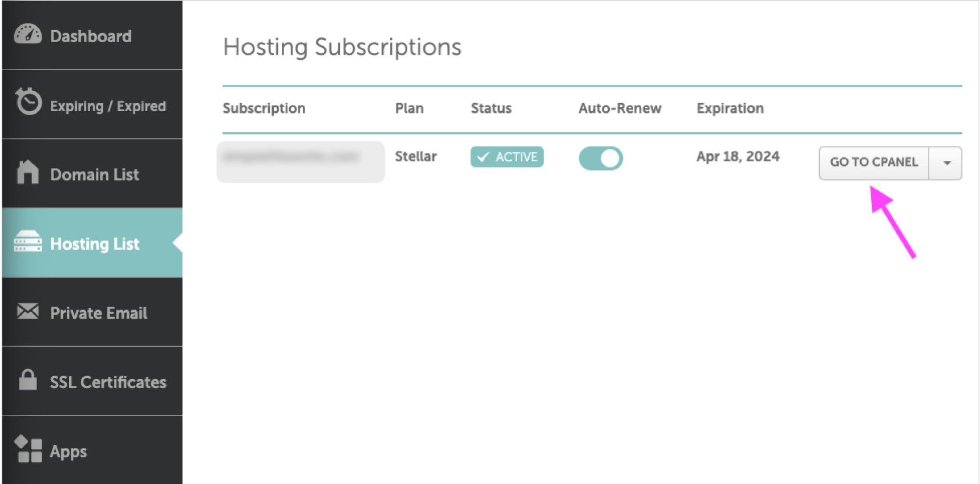Click the checkmark in the ACTIVE badge
This screenshot has width=980, height=484.
click(x=483, y=157)
